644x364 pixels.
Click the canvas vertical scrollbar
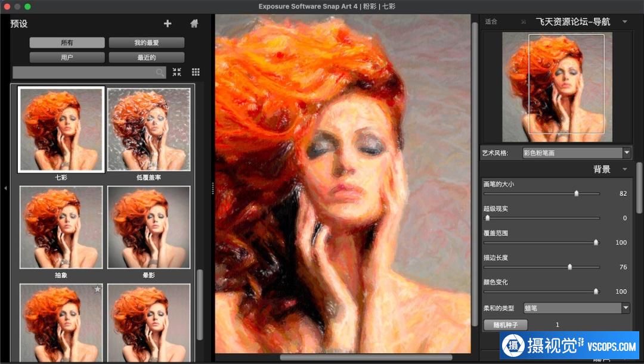475,175
